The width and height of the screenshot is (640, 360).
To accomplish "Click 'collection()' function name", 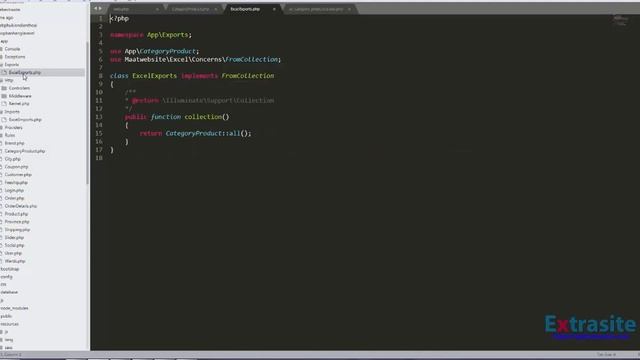I will point(207,117).
